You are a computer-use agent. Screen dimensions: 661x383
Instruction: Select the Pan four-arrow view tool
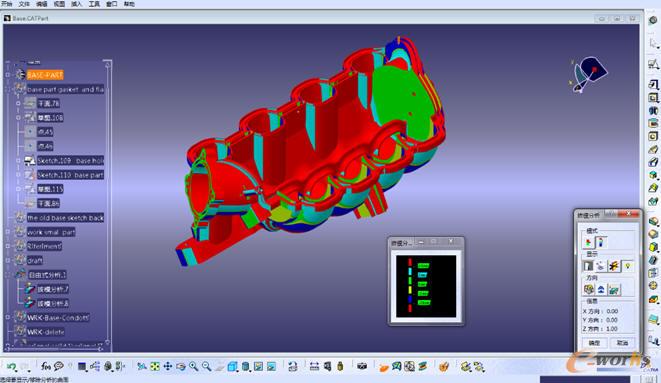[168, 367]
